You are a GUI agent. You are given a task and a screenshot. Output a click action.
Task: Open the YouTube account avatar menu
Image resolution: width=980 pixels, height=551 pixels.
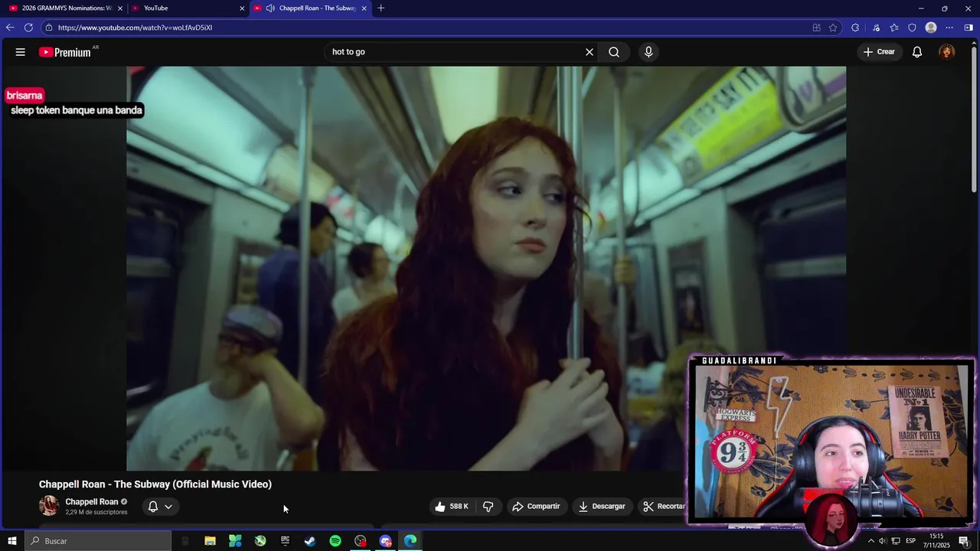coord(947,52)
